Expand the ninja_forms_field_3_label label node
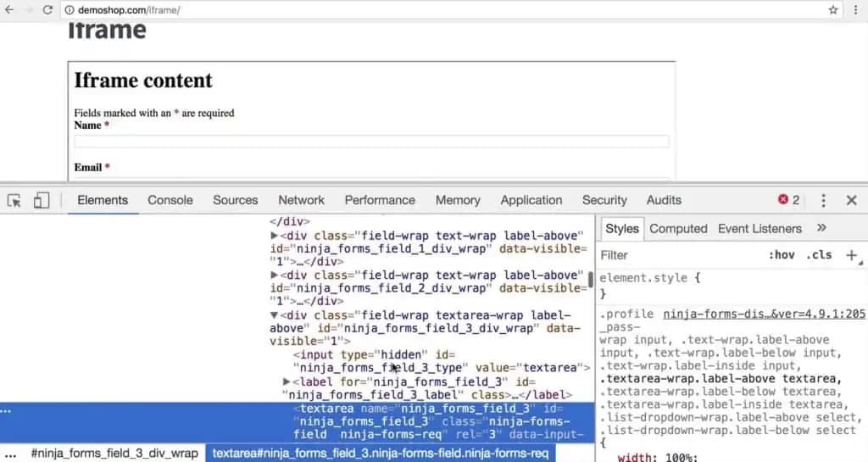 287,381
